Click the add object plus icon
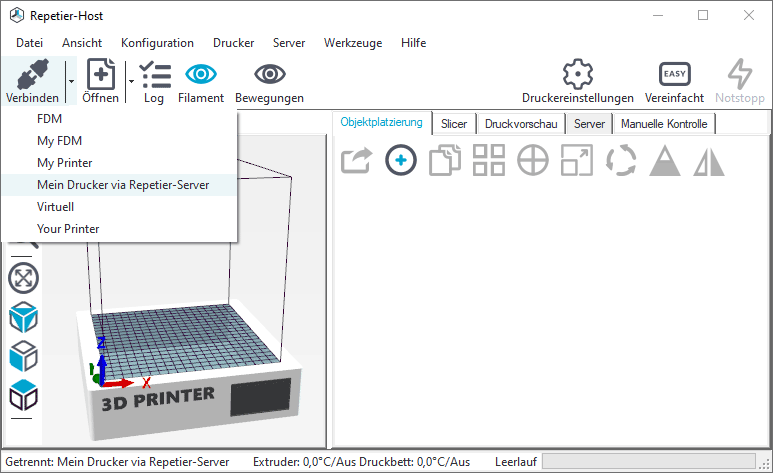Viewport: 773px width, 473px height. tap(401, 160)
